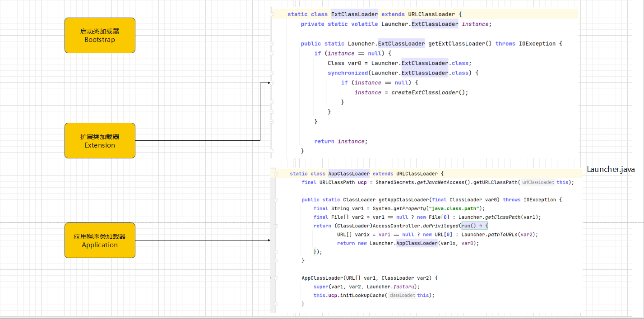Click the Launcher.java text label
Image resolution: width=644 pixels, height=319 pixels.
point(611,170)
